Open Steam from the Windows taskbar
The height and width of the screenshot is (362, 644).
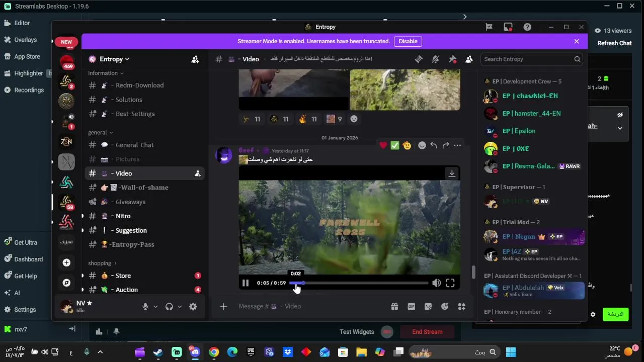coord(158,352)
